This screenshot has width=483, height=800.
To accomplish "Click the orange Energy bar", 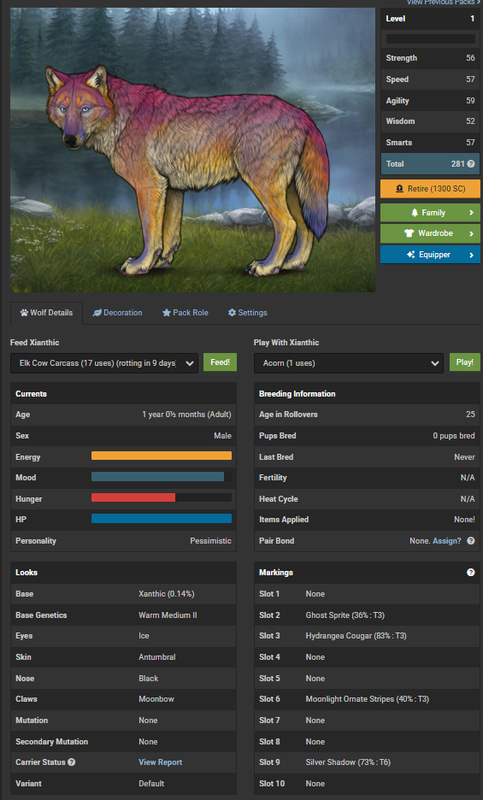I will click(161, 456).
